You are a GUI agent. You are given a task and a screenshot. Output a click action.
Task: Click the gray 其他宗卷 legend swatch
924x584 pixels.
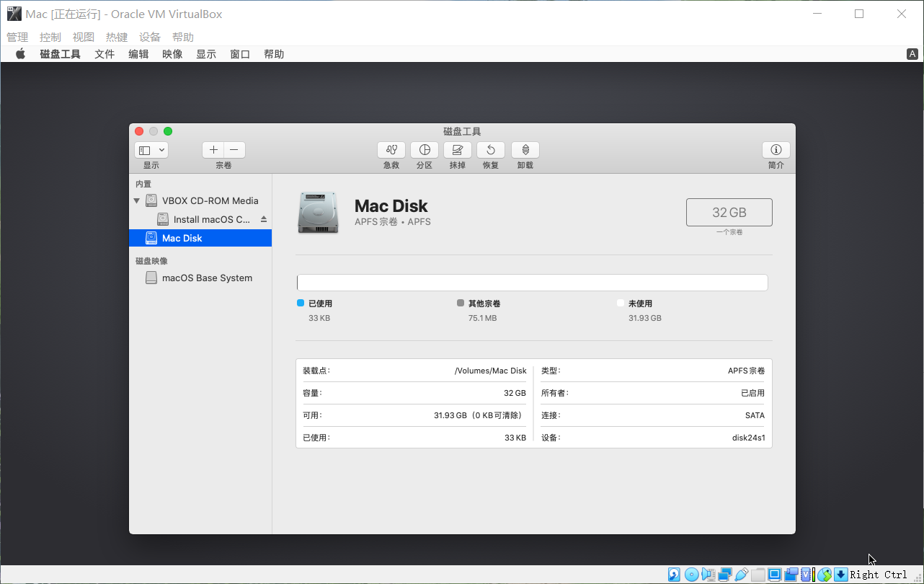click(x=461, y=304)
